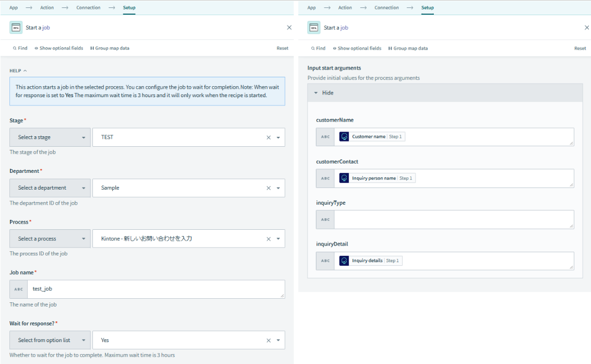Select Setup tab in right breadcrumb
The width and height of the screenshot is (591, 364).
click(x=428, y=7)
